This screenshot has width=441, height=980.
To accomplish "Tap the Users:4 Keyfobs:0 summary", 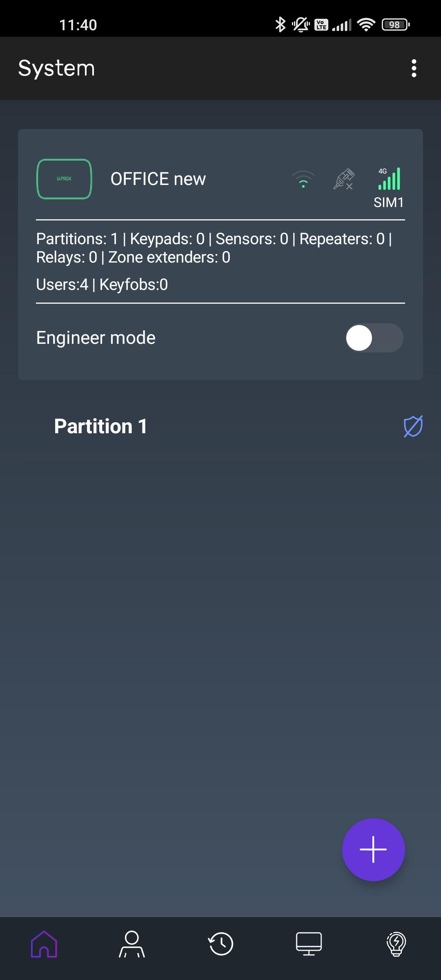I will click(102, 285).
